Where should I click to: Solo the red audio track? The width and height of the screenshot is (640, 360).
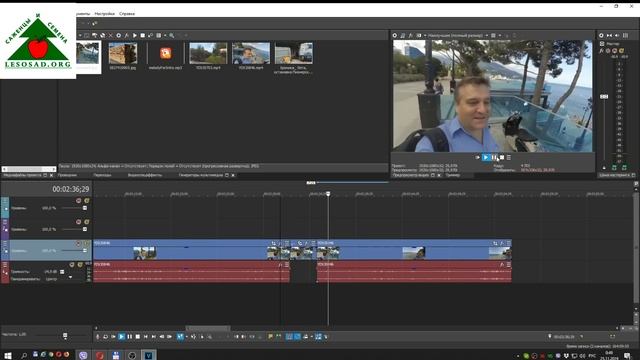[80, 264]
